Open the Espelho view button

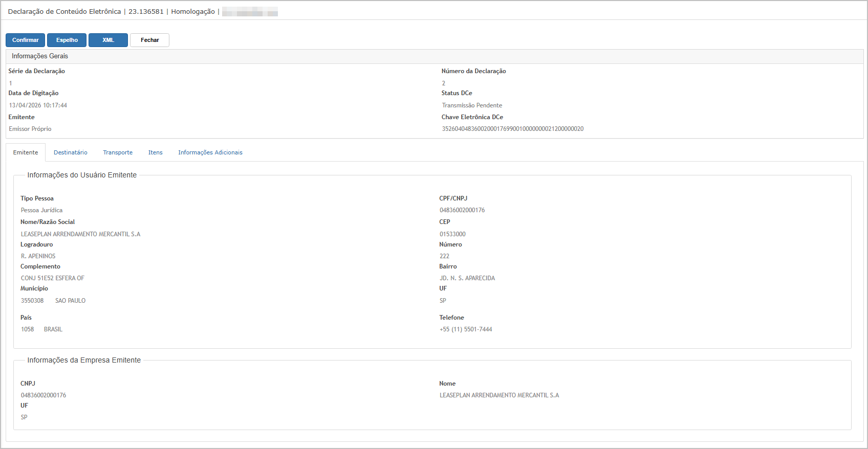coord(67,40)
